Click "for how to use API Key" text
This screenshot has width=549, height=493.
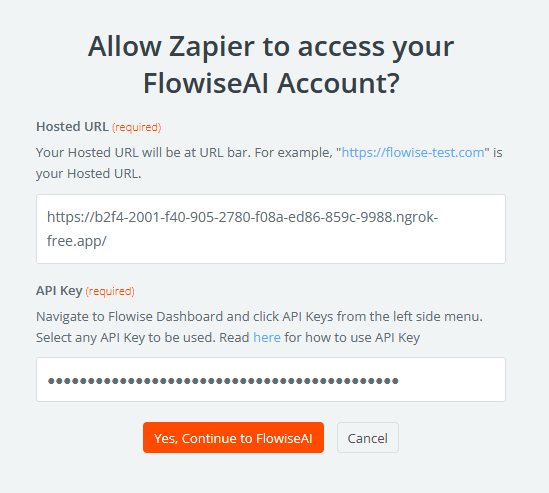pos(352,338)
